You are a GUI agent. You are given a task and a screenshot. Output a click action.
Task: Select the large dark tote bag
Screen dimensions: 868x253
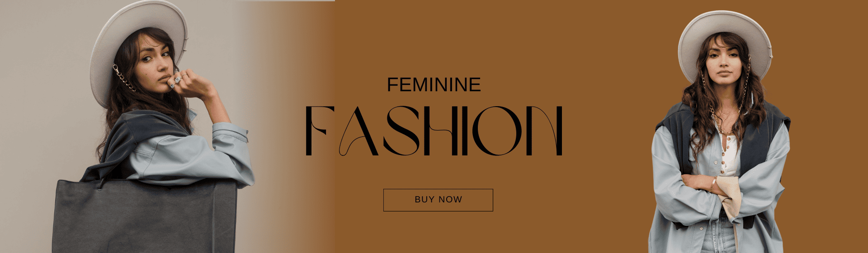coord(145,216)
